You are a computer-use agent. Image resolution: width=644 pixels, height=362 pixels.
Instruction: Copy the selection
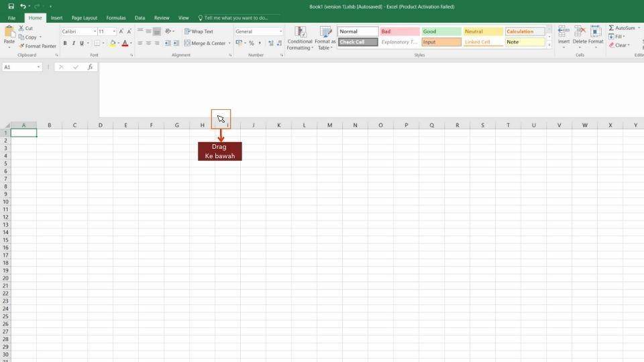(28, 37)
